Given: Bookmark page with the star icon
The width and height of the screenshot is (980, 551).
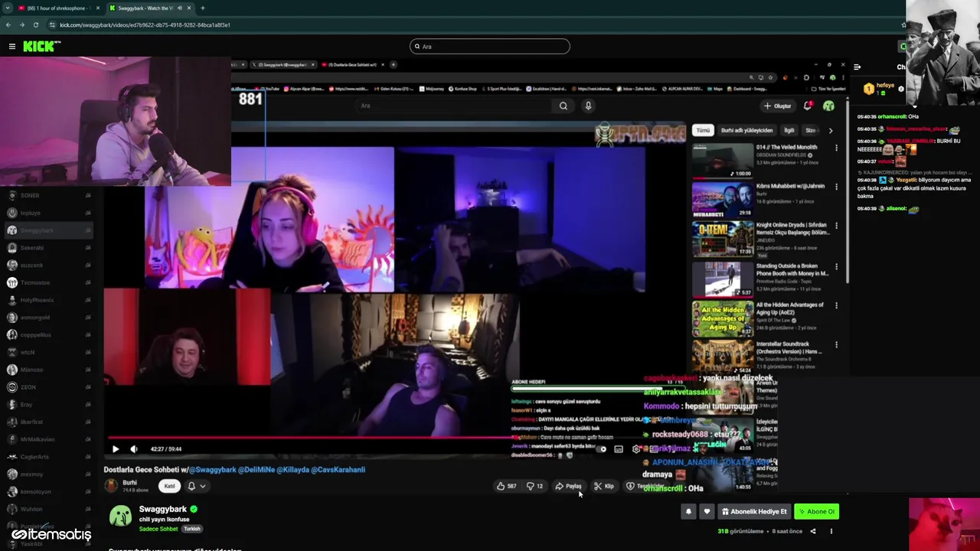Looking at the screenshot, I should coord(903,24).
